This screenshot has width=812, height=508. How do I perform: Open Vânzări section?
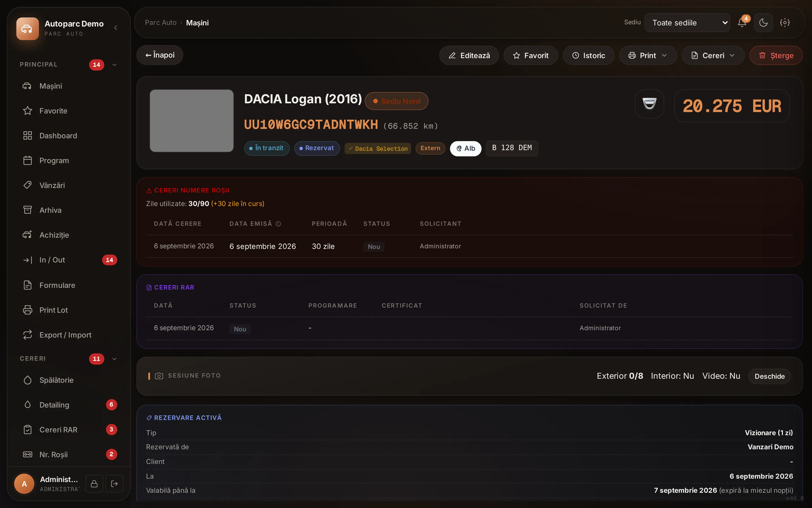click(x=69, y=185)
